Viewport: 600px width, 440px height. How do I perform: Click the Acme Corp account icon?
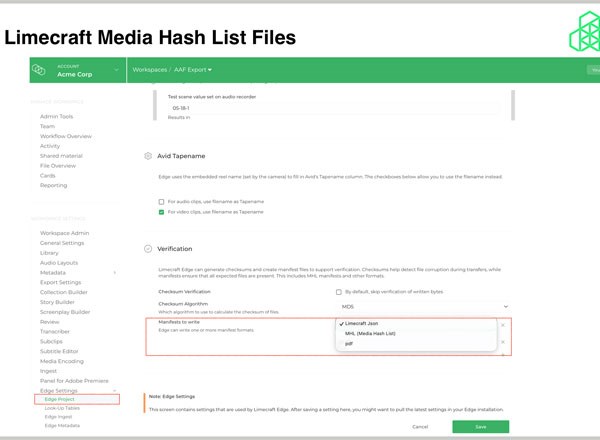point(39,70)
